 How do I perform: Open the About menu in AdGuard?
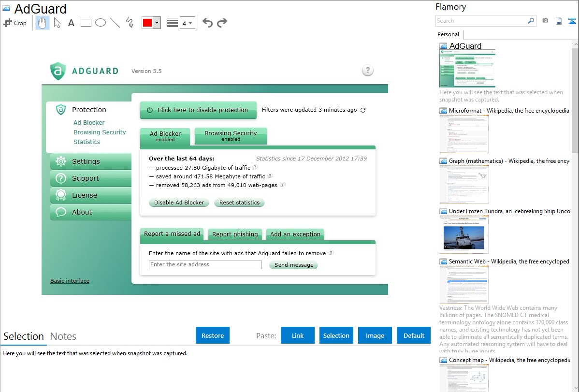(91, 212)
